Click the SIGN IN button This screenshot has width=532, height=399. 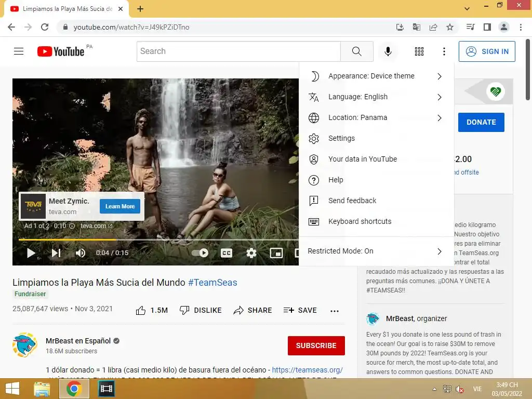coord(487,51)
